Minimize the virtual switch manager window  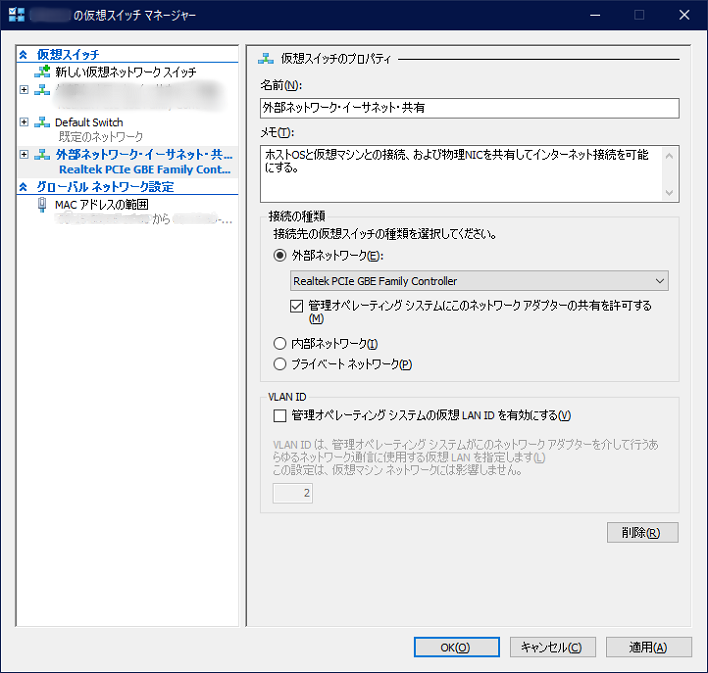tap(595, 15)
